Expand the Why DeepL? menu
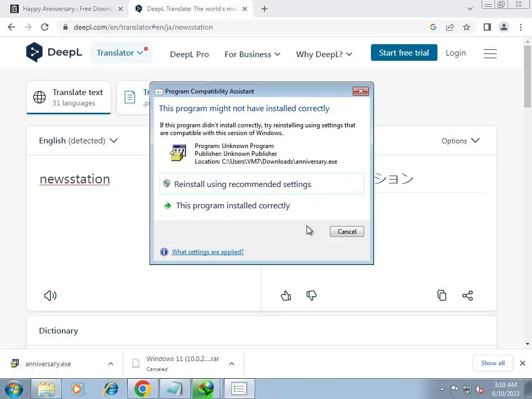 (324, 54)
